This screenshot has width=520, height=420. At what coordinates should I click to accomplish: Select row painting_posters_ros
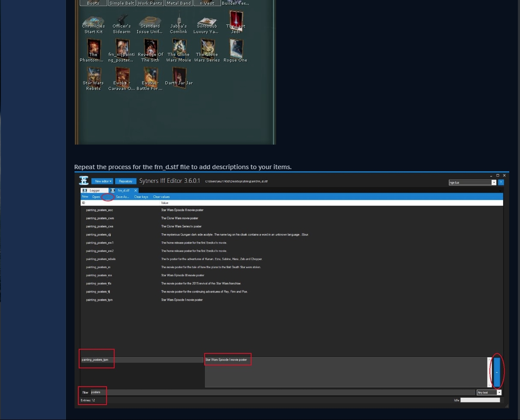pyautogui.click(x=292, y=275)
